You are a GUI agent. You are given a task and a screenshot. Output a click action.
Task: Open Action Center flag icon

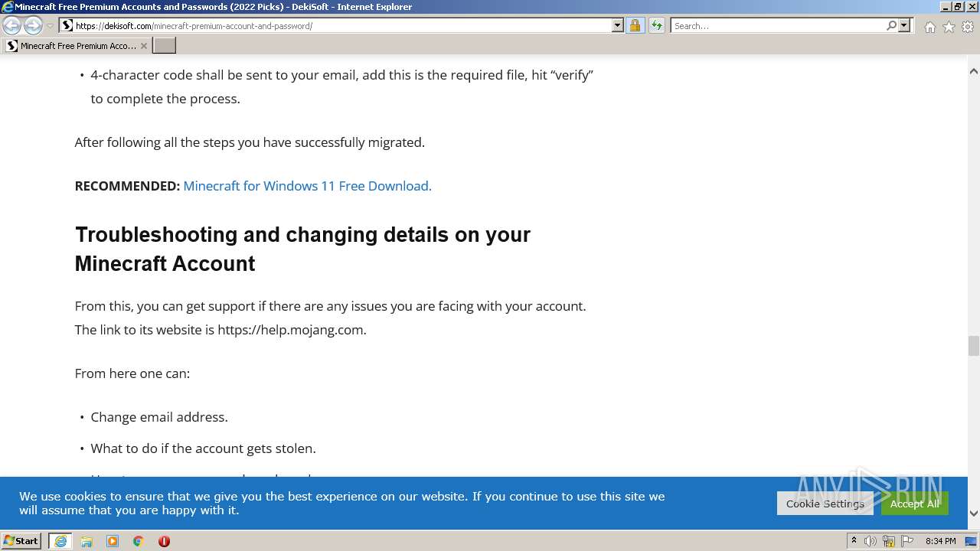(907, 541)
